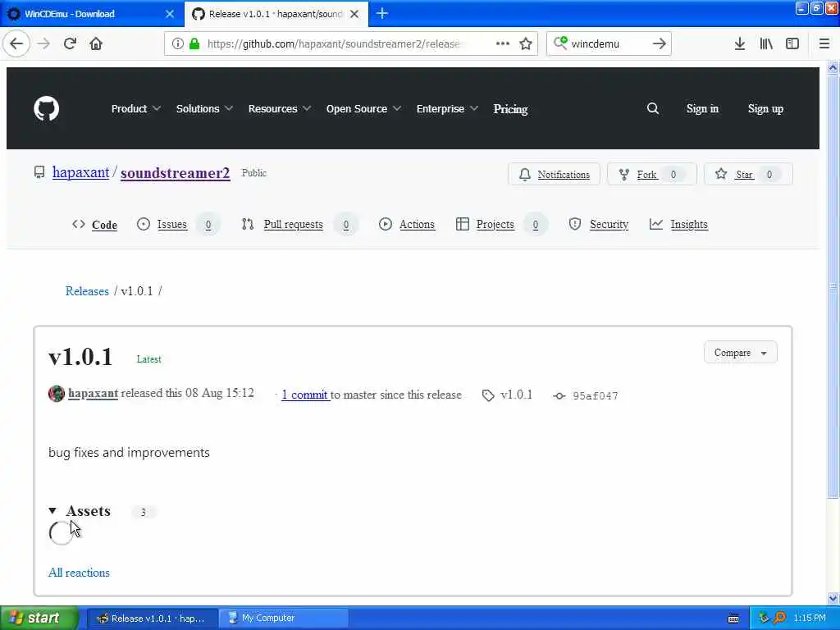This screenshot has height=630, width=840.
Task: Submit search with the go arrow
Action: 659,44
